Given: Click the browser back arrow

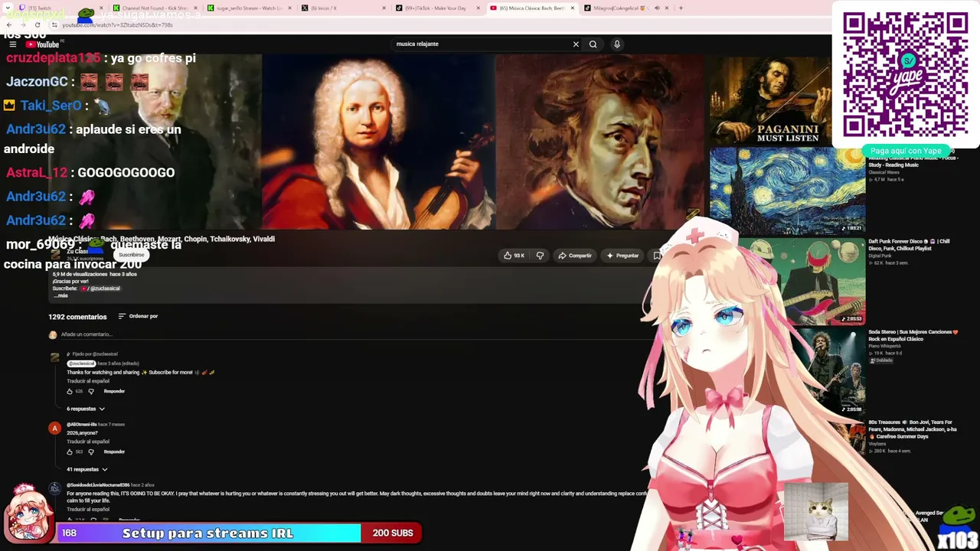Looking at the screenshot, I should click(9, 25).
